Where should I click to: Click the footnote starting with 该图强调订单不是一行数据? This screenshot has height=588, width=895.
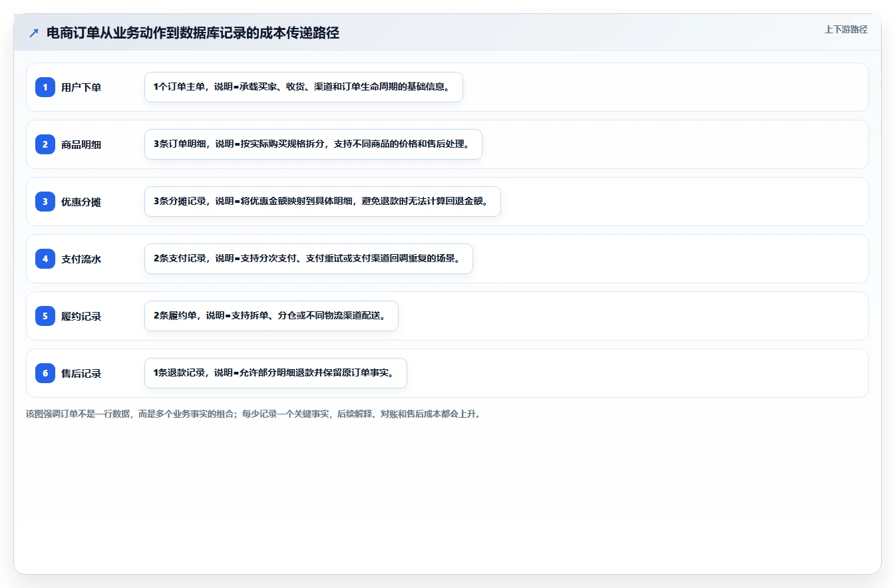click(253, 414)
